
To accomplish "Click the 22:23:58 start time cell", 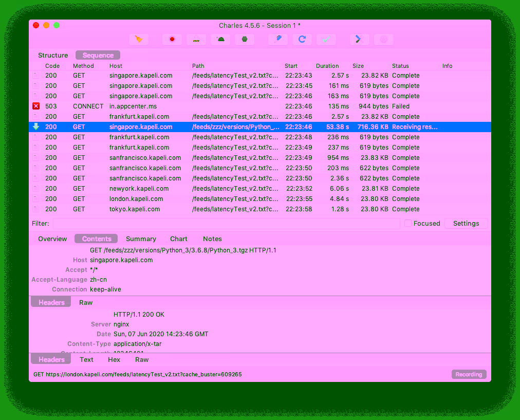I will (299, 209).
